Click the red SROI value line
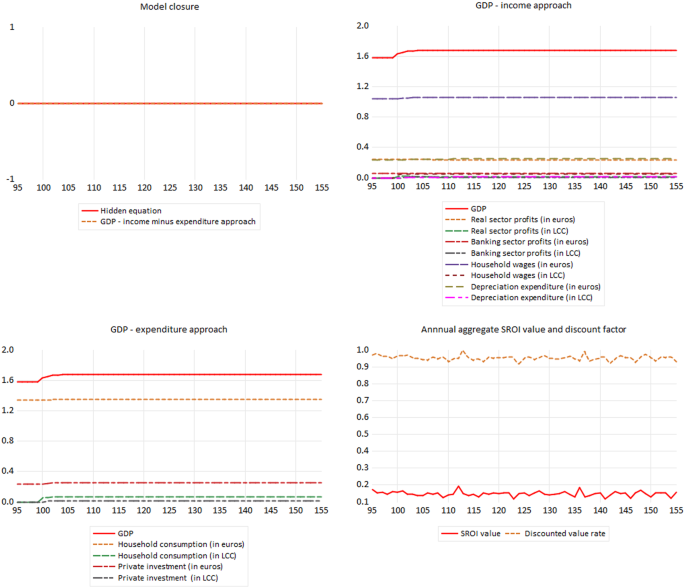Image resolution: width=685 pixels, height=588 pixels. pyautogui.click(x=524, y=494)
